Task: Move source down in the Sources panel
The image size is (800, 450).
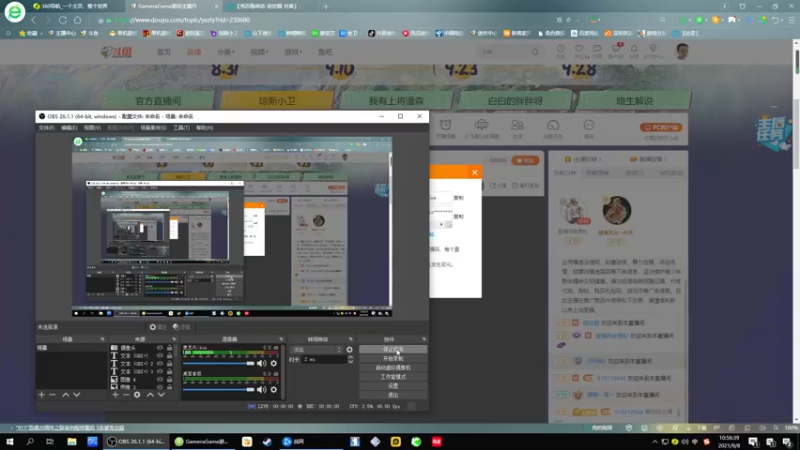Action: tap(161, 394)
